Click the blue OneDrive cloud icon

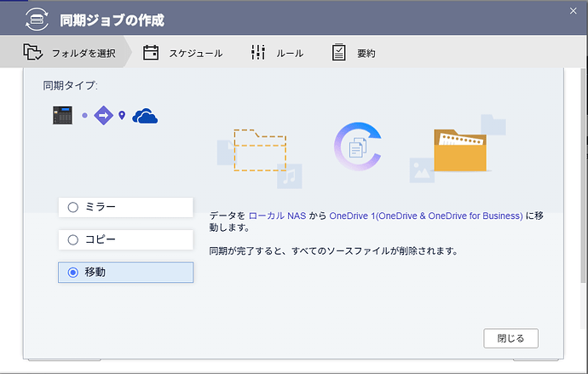coord(145,114)
